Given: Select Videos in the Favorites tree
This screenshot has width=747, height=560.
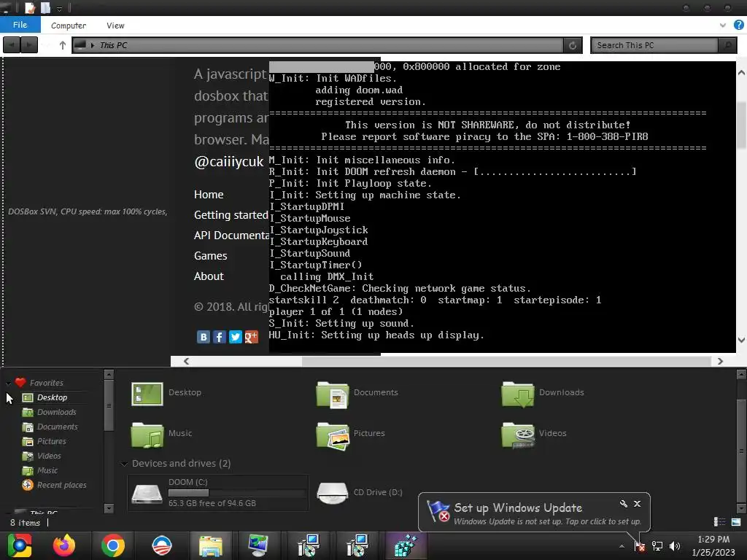Looking at the screenshot, I should 49,456.
